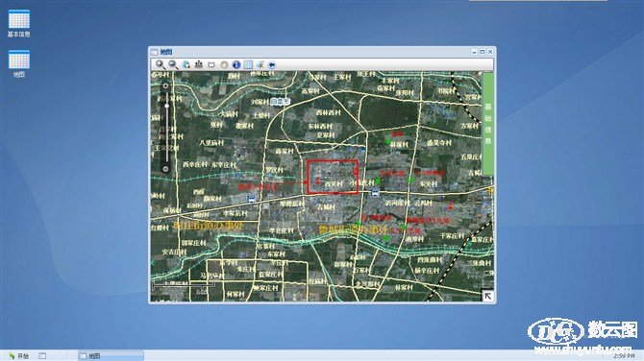644x361 pixels.
Task: Select the zoom out magnifier tool
Action: [173, 64]
